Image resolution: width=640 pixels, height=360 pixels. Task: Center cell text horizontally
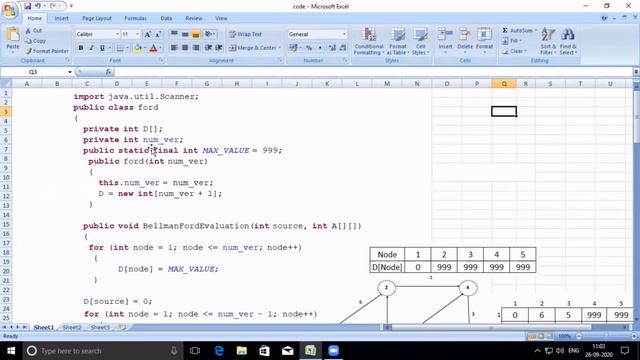[185, 48]
